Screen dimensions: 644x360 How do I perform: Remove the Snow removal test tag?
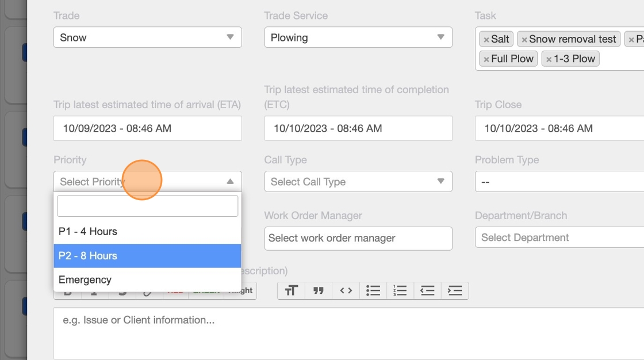(524, 40)
